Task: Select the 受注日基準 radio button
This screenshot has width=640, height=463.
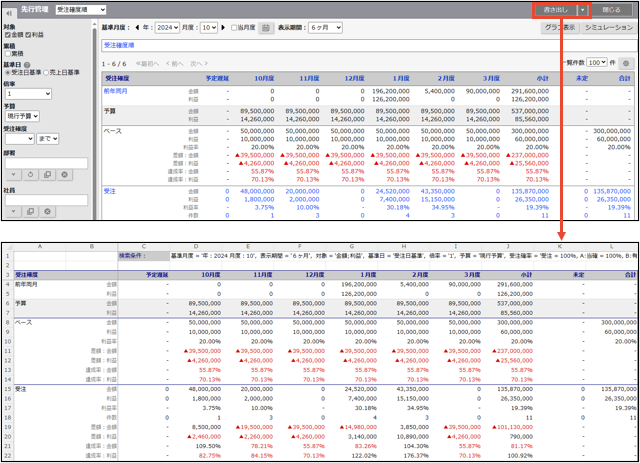Action: (7, 72)
